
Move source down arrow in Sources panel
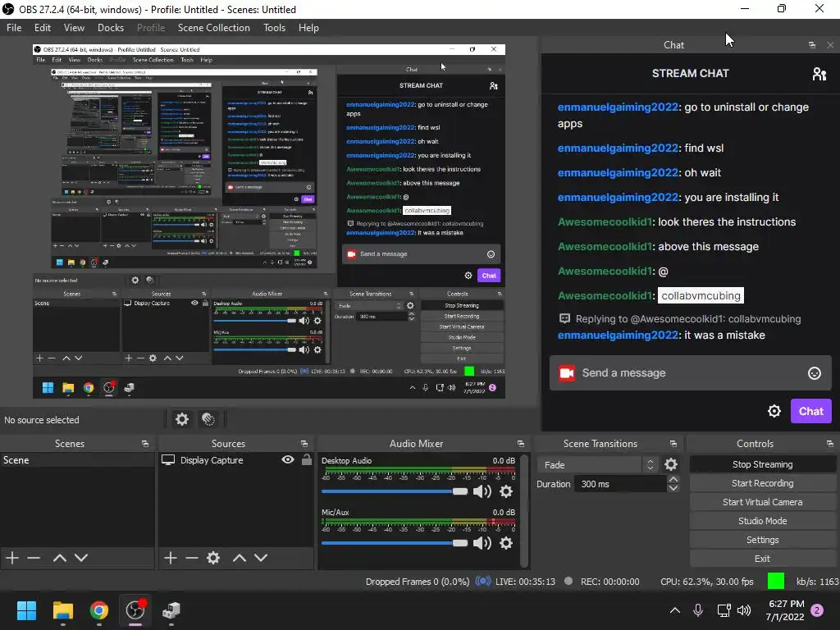coord(261,558)
